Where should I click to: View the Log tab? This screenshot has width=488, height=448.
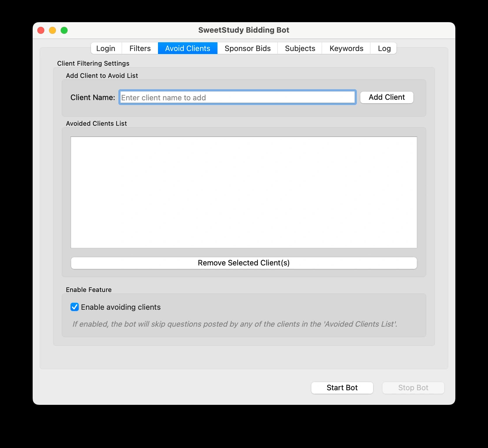[384, 48]
